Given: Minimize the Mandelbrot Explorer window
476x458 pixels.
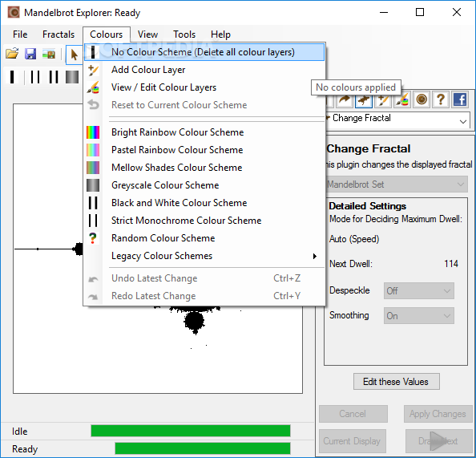Looking at the screenshot, I should (x=384, y=13).
